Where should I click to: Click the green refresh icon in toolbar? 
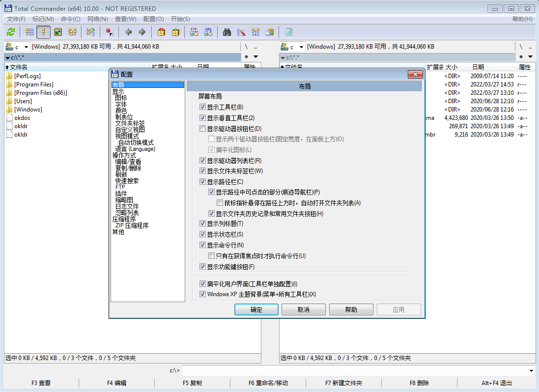pos(11,32)
